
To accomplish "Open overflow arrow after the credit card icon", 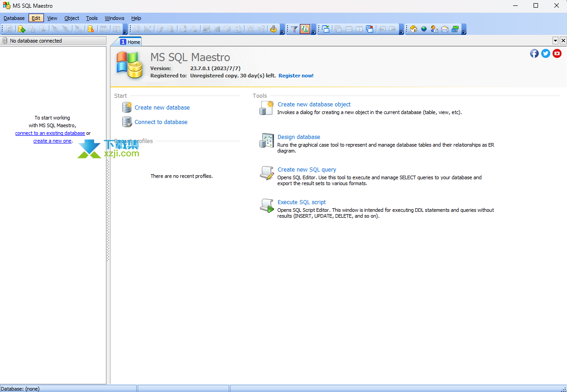I will coord(464,30).
